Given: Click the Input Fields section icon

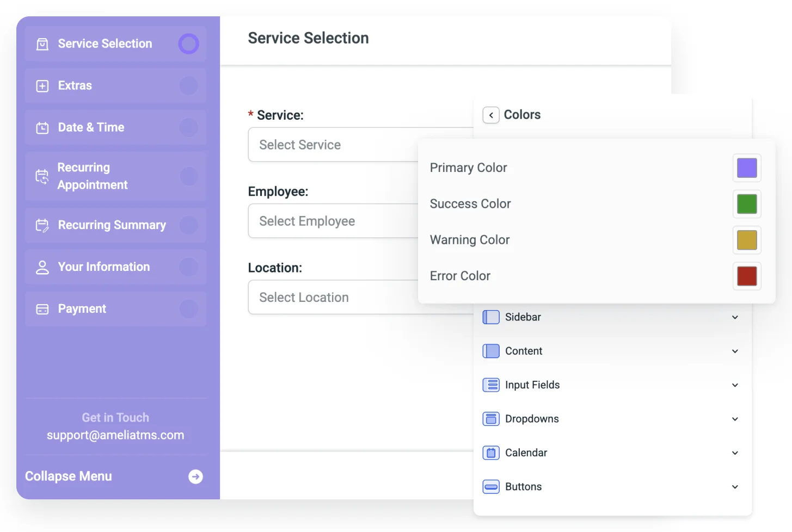Looking at the screenshot, I should (490, 385).
